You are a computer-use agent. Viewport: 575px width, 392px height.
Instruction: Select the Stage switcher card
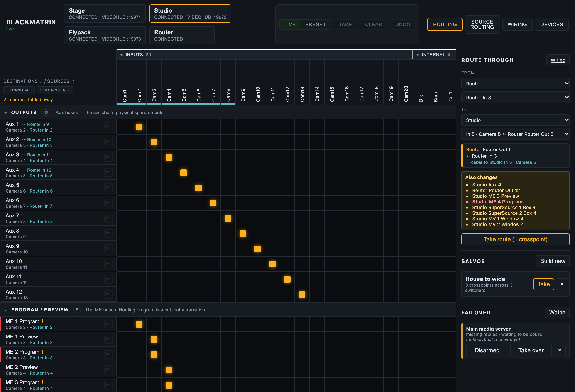[105, 14]
